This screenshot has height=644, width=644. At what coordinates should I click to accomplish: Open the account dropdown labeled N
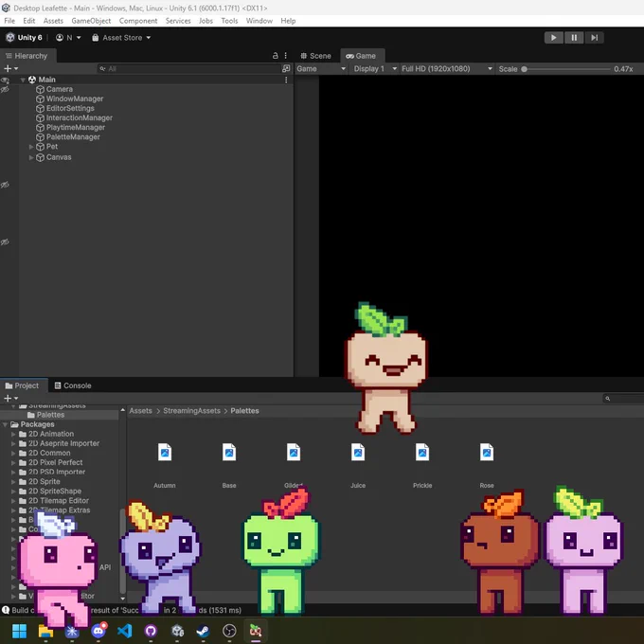click(x=68, y=38)
